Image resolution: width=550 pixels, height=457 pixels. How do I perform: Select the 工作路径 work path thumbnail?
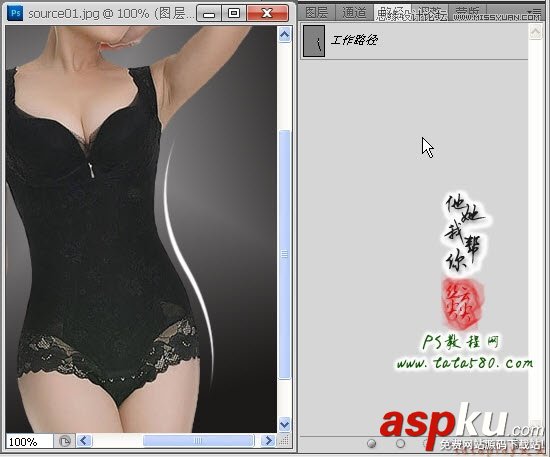314,41
